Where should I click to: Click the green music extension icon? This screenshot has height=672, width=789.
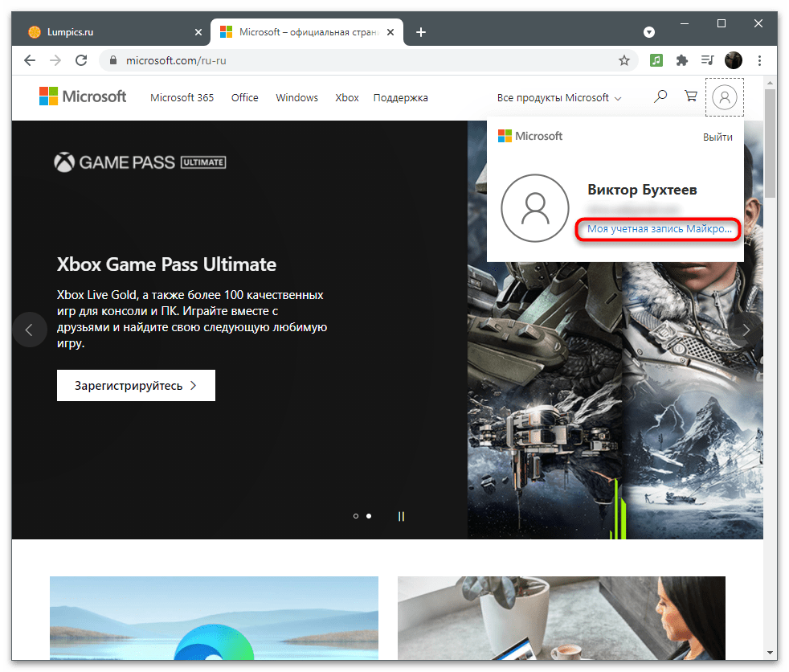tap(656, 60)
